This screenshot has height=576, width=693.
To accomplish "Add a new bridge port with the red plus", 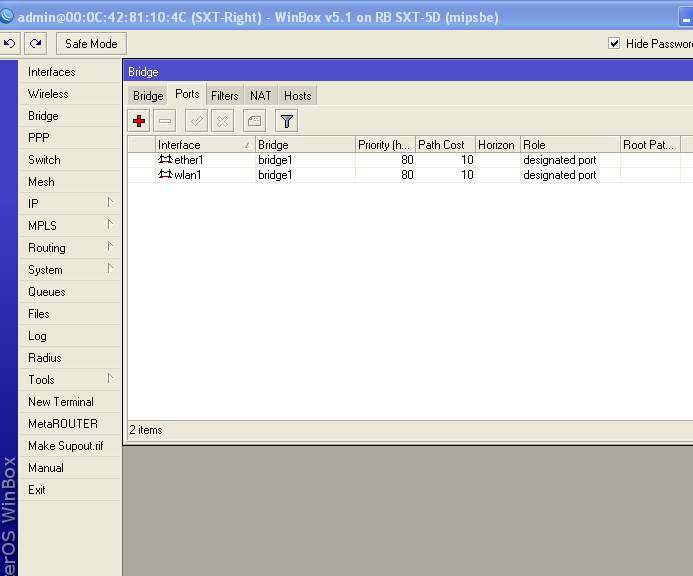I will (139, 121).
